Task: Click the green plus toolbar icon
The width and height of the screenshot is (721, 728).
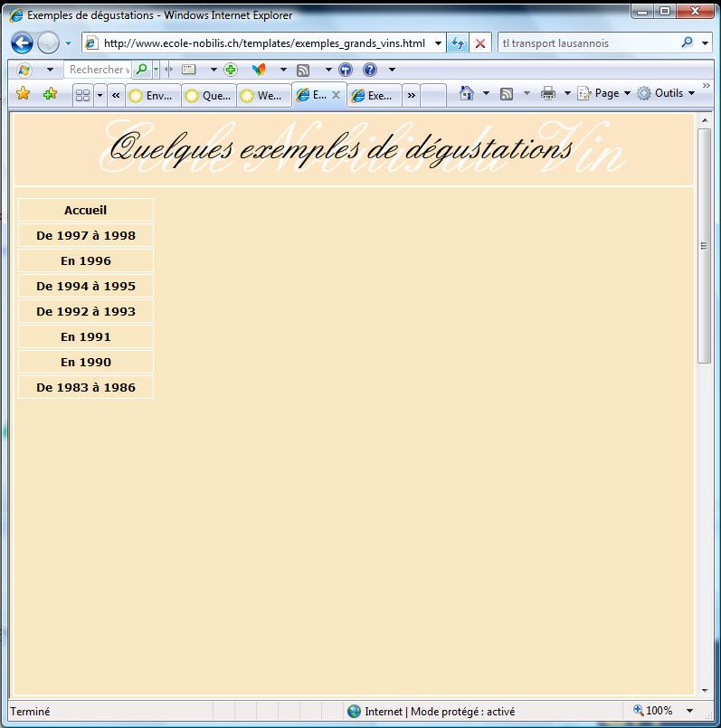Action: pos(231,70)
